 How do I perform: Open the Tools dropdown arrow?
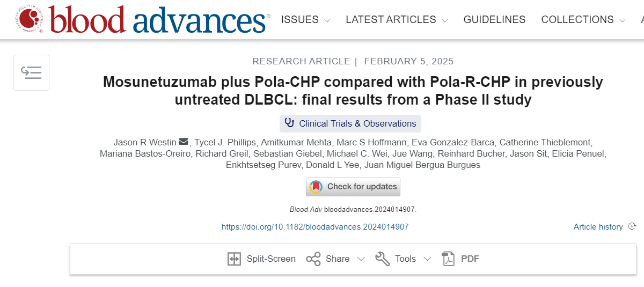click(427, 259)
